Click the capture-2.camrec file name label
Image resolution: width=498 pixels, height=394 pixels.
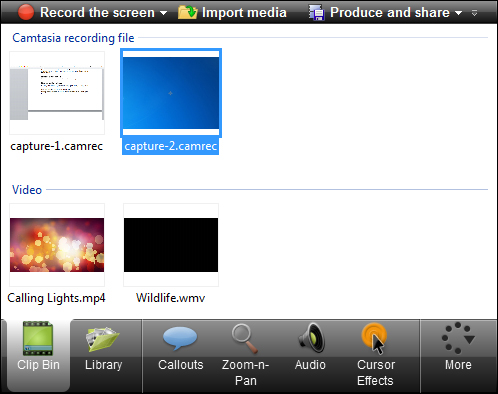click(x=170, y=146)
